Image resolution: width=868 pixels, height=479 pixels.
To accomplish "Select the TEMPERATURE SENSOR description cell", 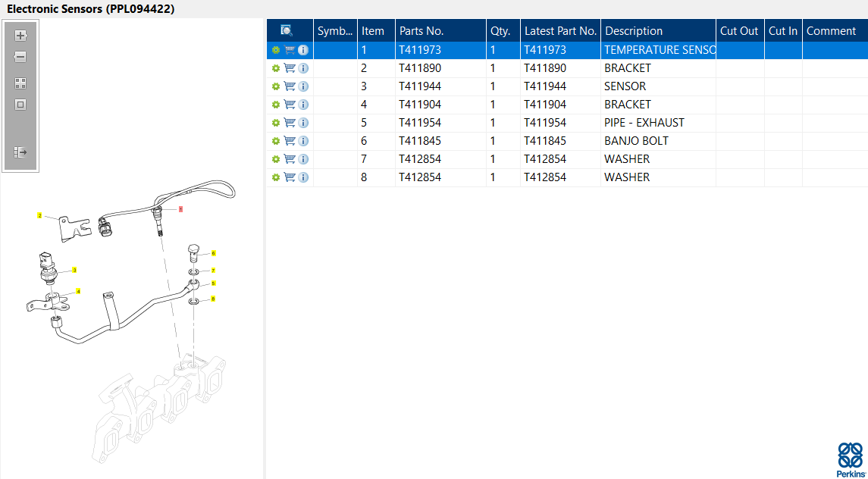I will (x=659, y=50).
